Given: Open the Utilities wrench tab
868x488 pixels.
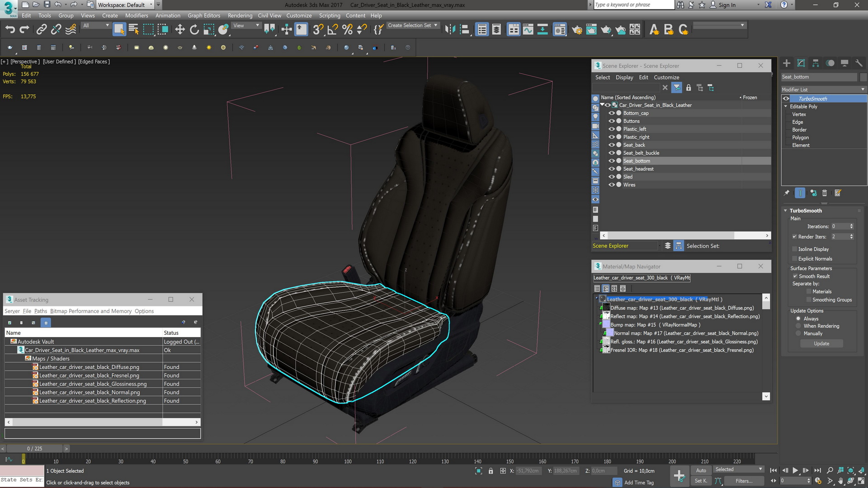Looking at the screenshot, I should [859, 63].
